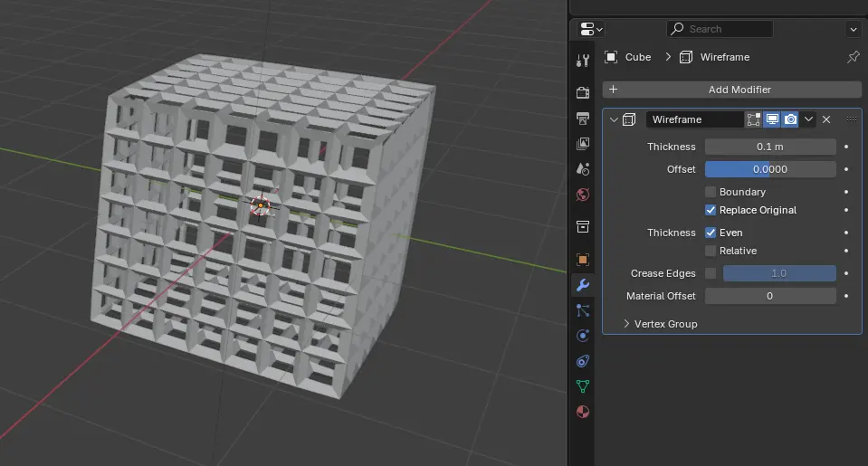
Task: Open the Particles properties tab
Action: 582,310
